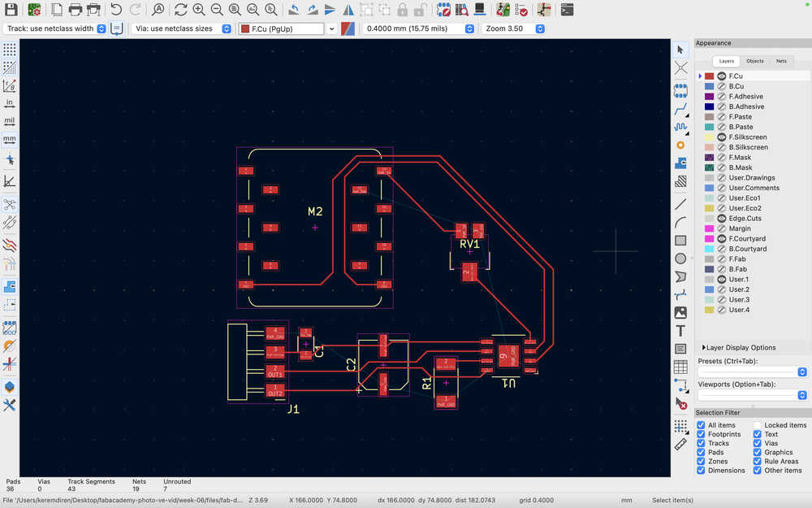This screenshot has height=508, width=812.
Task: Select the Route Tracks tool
Action: pyautogui.click(x=680, y=108)
